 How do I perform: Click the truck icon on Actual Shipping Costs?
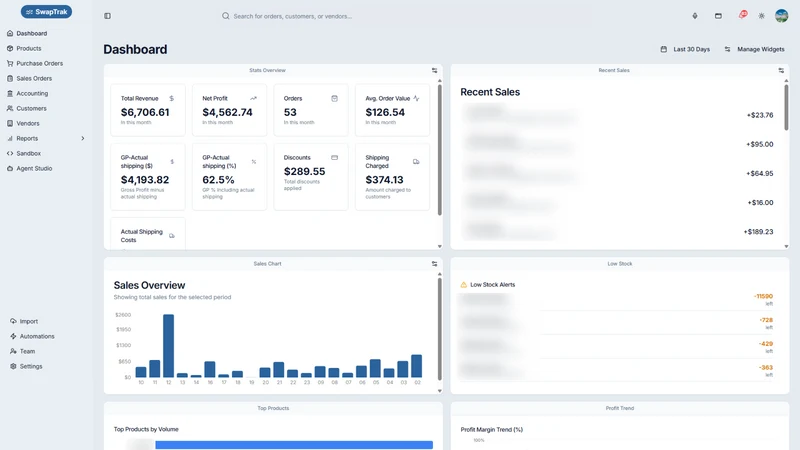click(x=172, y=236)
